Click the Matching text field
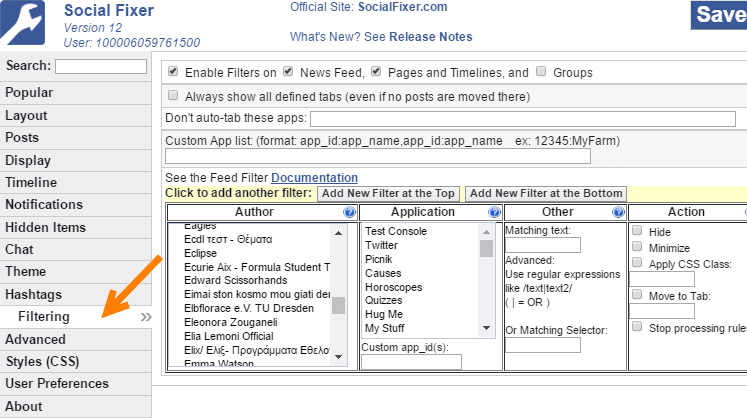747x418 pixels. 543,245
